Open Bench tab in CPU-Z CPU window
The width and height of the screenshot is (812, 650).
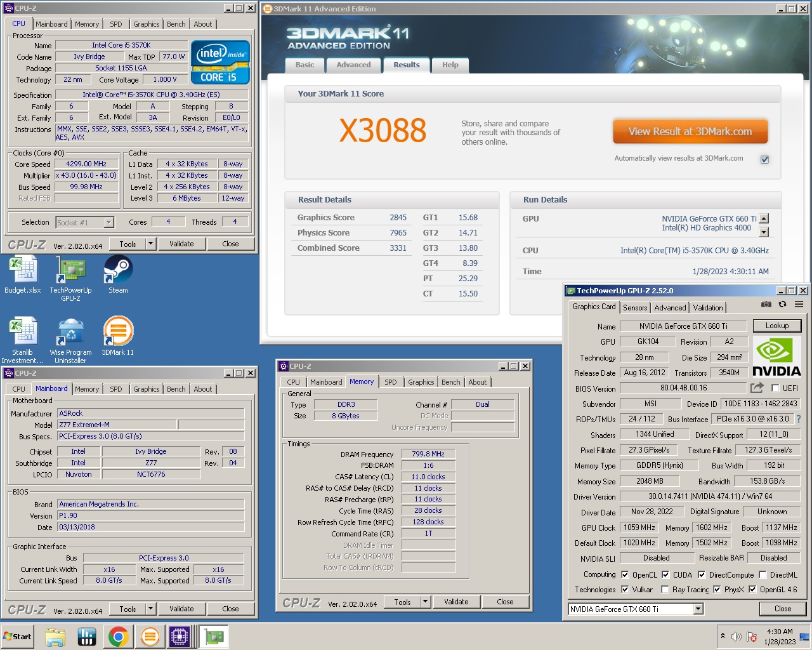[176, 24]
